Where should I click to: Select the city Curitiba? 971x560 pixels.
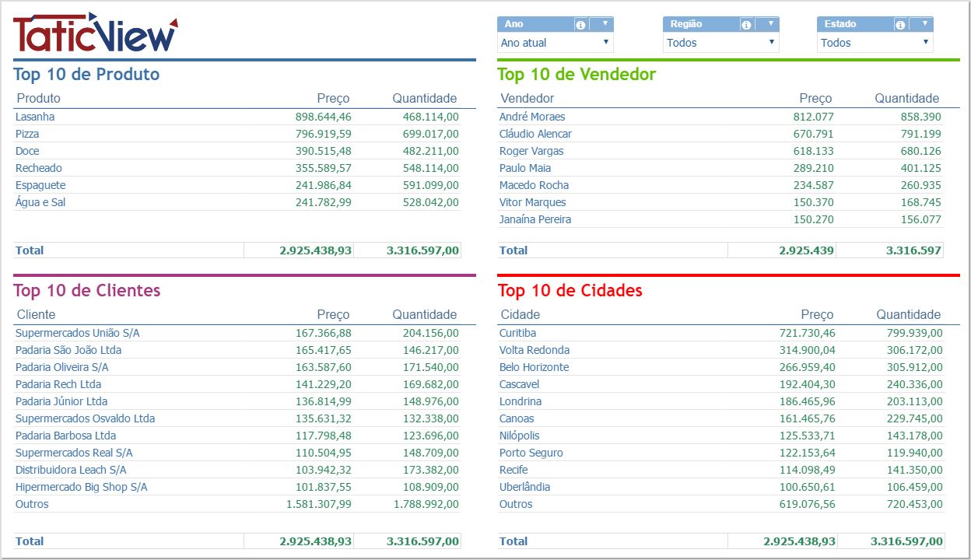tap(517, 333)
